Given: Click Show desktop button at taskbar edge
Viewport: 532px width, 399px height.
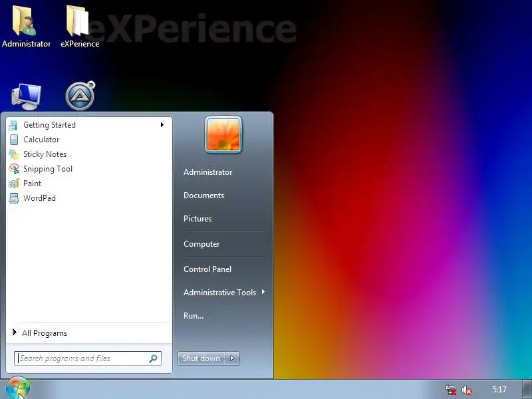Looking at the screenshot, I should coord(527,390).
